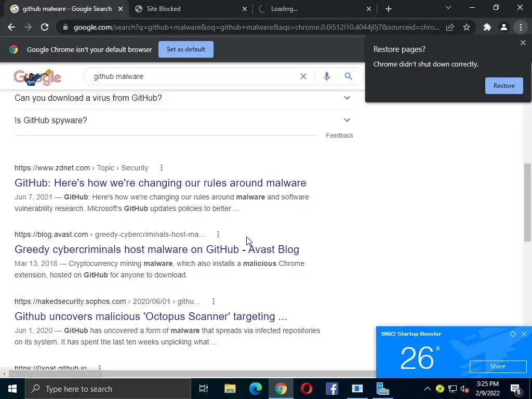The image size is (532, 399).
Task: Start voice search with the microphone
Action: coord(327,76)
